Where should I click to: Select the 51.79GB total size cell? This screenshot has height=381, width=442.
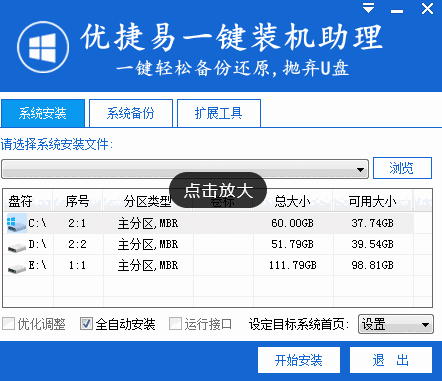pyautogui.click(x=292, y=244)
